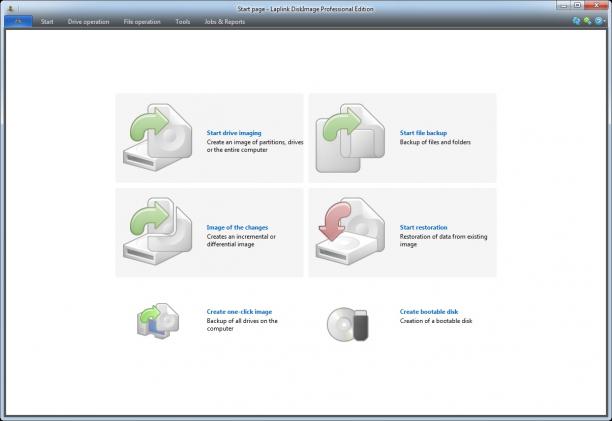This screenshot has height=421, width=612.
Task: Choose the Create one-click image link
Action: click(239, 312)
